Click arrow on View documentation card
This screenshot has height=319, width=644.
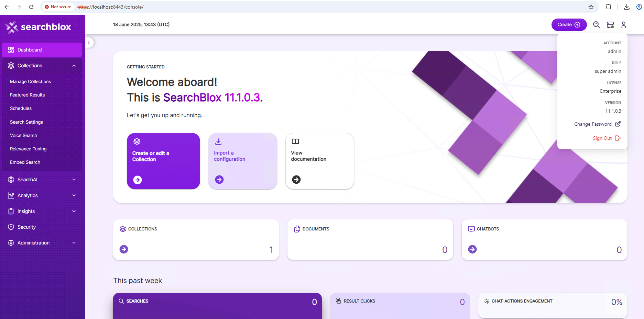click(x=296, y=180)
